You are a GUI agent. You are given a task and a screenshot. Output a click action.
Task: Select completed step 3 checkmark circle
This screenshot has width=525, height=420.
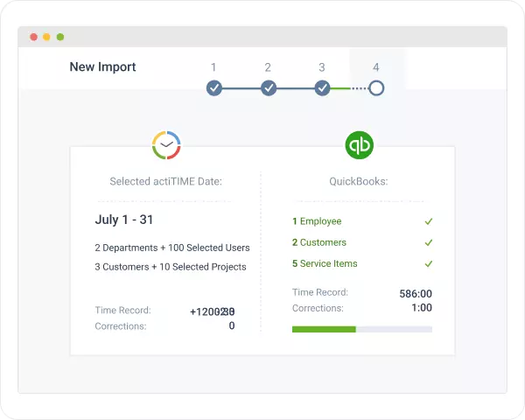322,88
